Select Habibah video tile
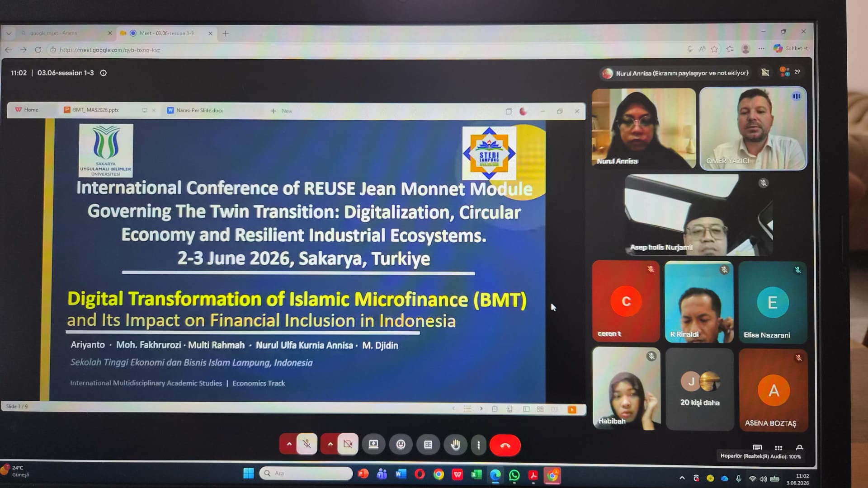This screenshot has width=868, height=488. pos(627,388)
